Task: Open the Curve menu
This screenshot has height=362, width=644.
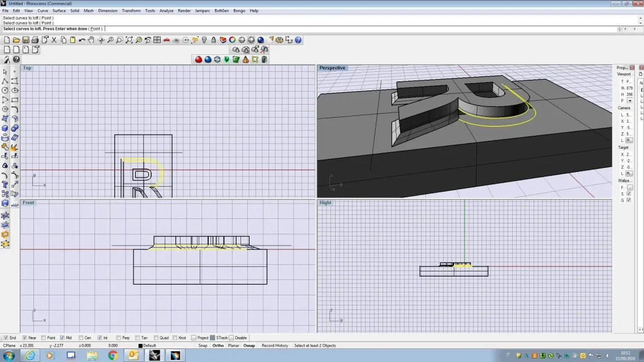Action: (42, 11)
